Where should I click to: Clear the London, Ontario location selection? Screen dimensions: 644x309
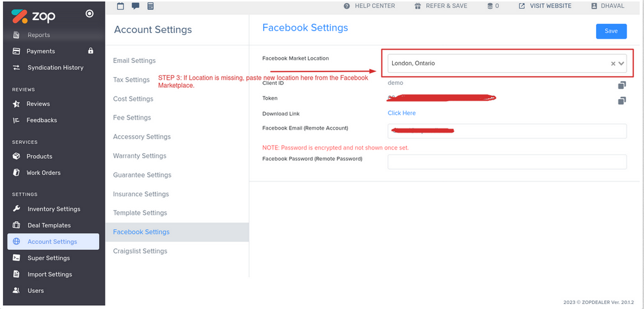click(x=613, y=64)
